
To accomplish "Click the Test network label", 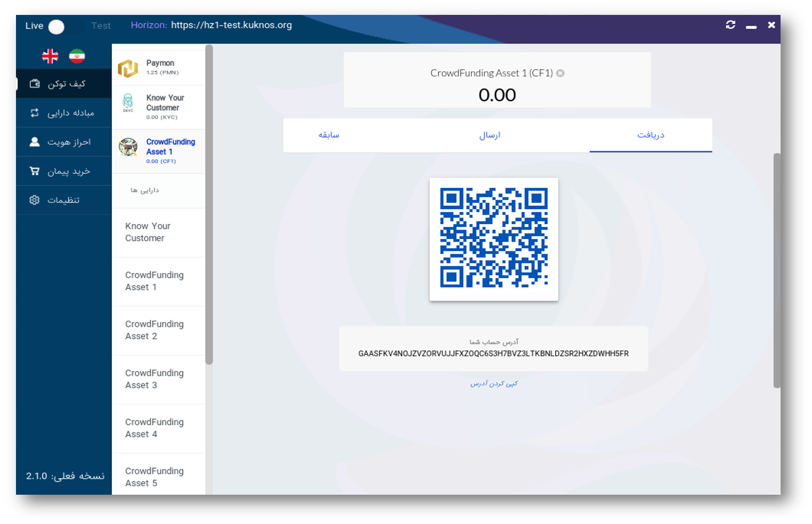I will [101, 26].
